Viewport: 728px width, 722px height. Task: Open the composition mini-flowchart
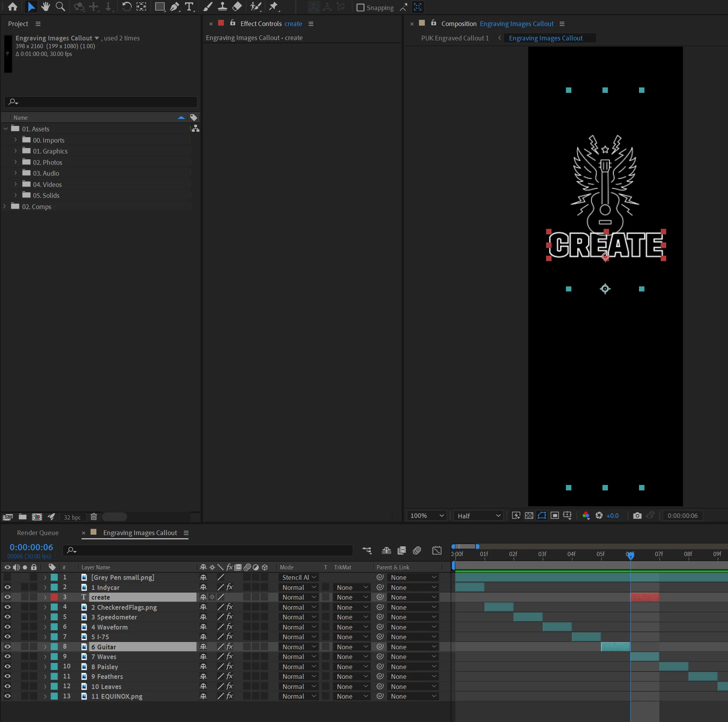[367, 550]
